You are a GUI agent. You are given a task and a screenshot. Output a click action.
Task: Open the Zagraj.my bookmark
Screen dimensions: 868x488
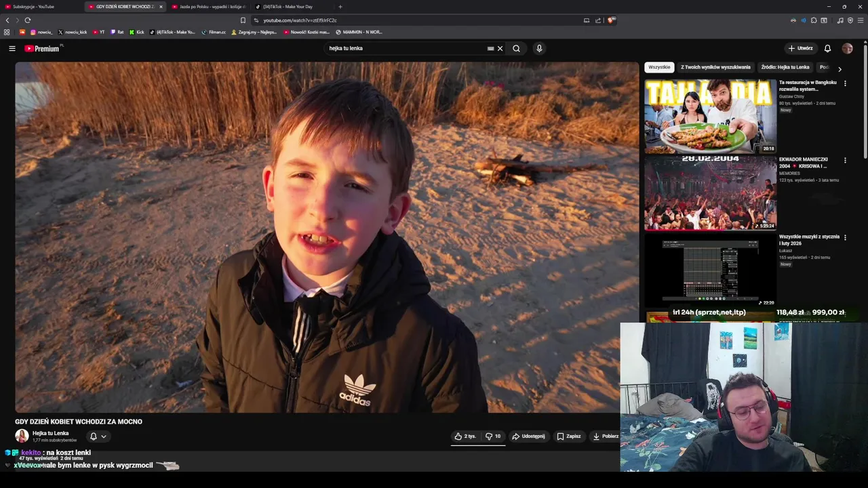pyautogui.click(x=256, y=32)
